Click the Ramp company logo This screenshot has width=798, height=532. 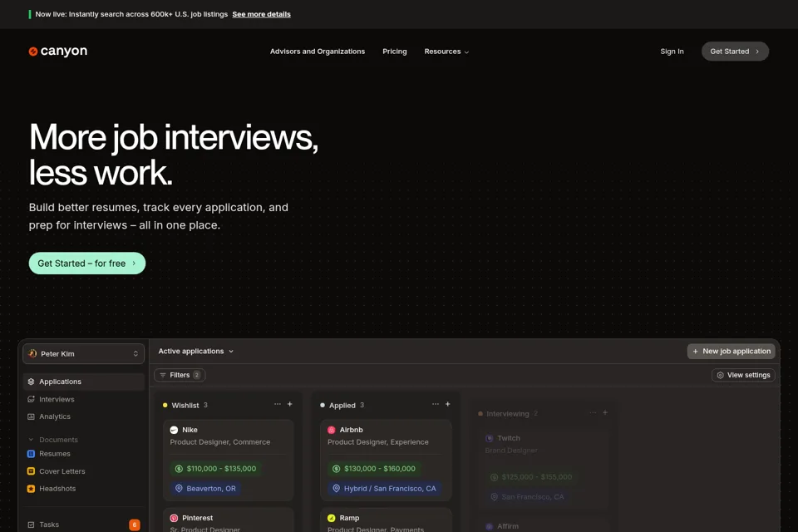332,518
